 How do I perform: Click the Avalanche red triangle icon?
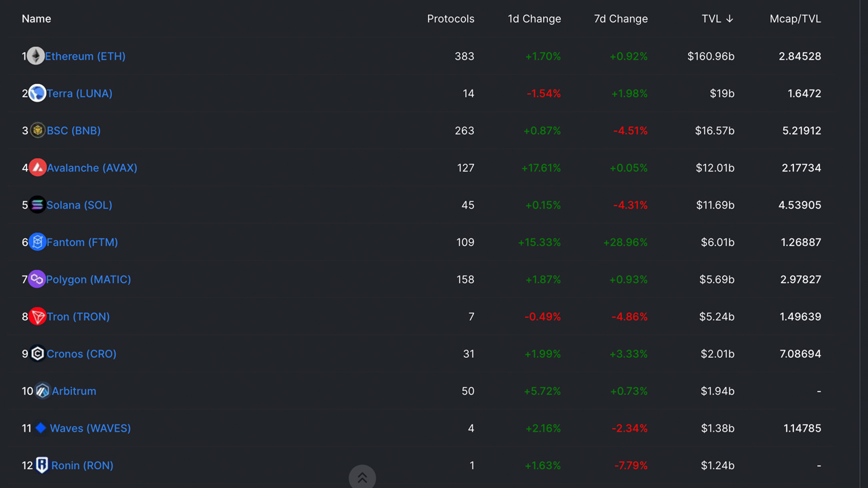pos(37,167)
